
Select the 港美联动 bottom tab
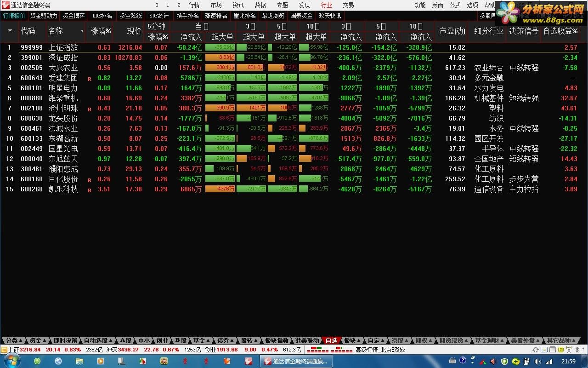[307, 340]
